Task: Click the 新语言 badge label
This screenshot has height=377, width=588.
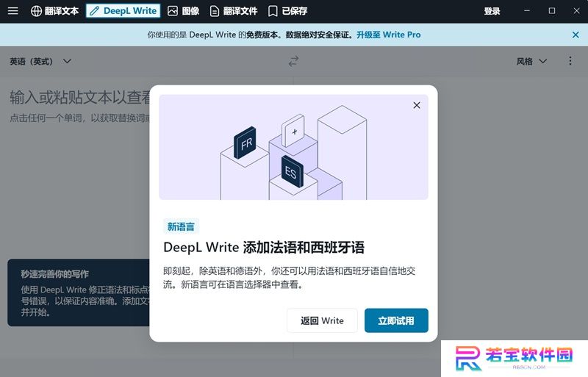Action: [x=181, y=226]
